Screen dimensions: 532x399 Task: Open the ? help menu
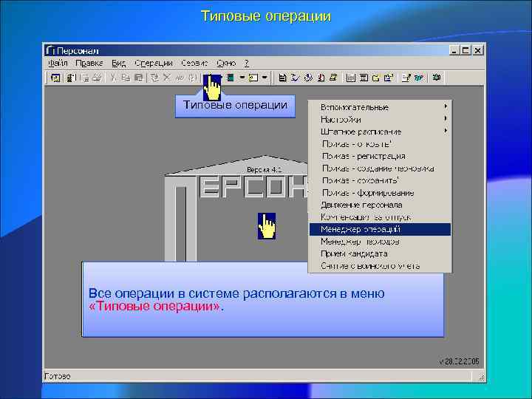pyautogui.click(x=247, y=63)
